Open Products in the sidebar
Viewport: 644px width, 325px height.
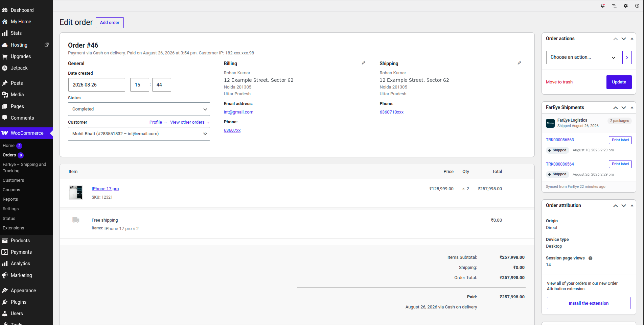click(26, 241)
